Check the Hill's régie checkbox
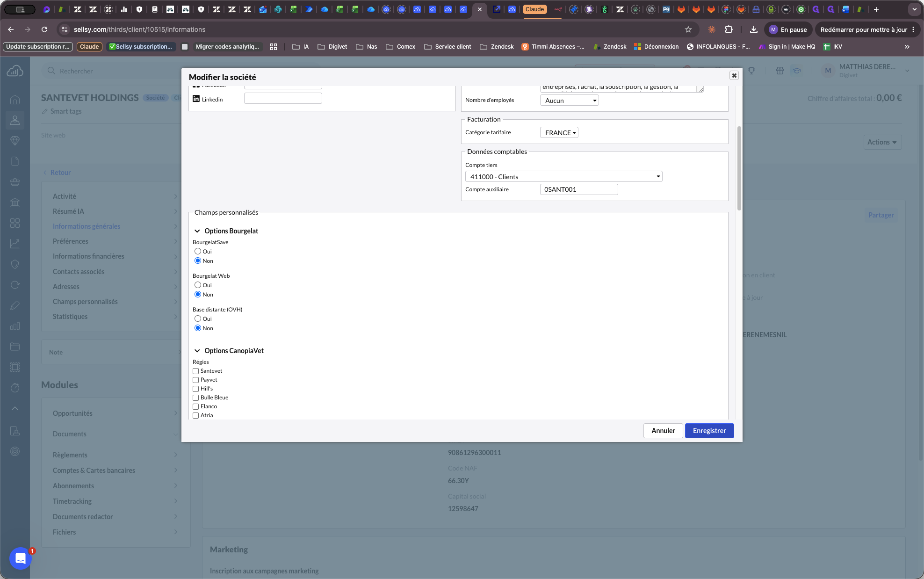The height and width of the screenshot is (579, 924). (196, 389)
